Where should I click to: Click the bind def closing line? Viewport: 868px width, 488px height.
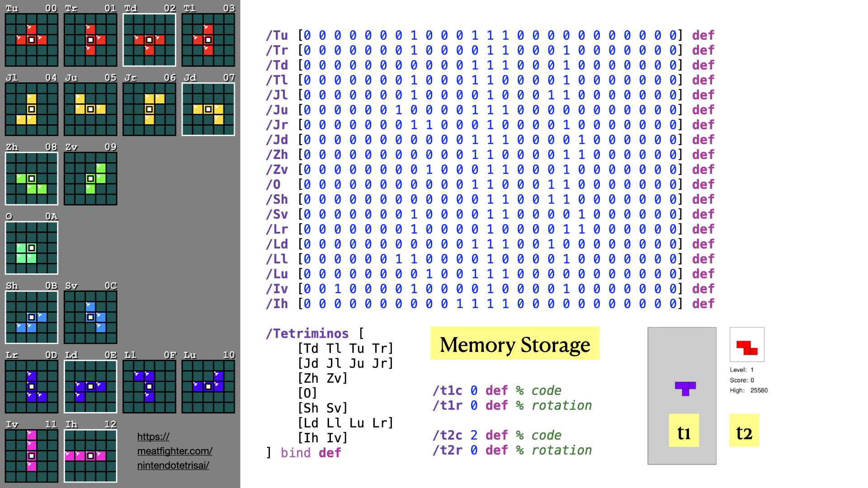pyautogui.click(x=303, y=453)
